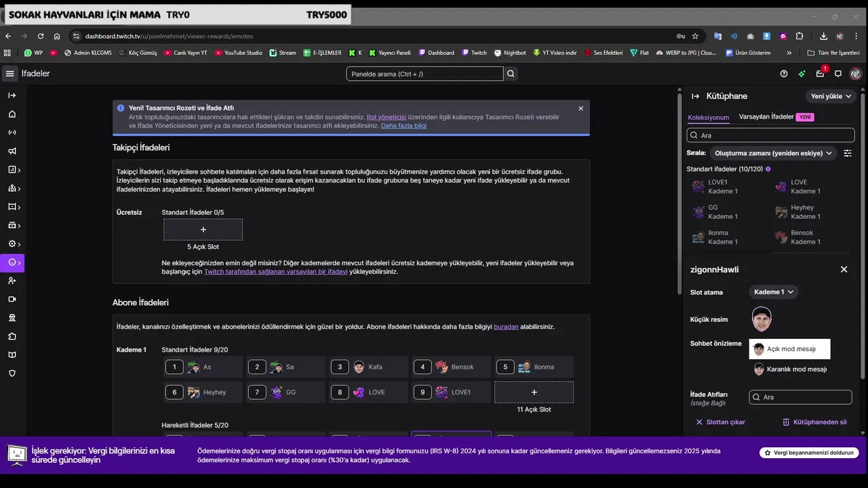The height and width of the screenshot is (488, 868).
Task: Open the monetization icon in the sidebar
Action: 12,225
